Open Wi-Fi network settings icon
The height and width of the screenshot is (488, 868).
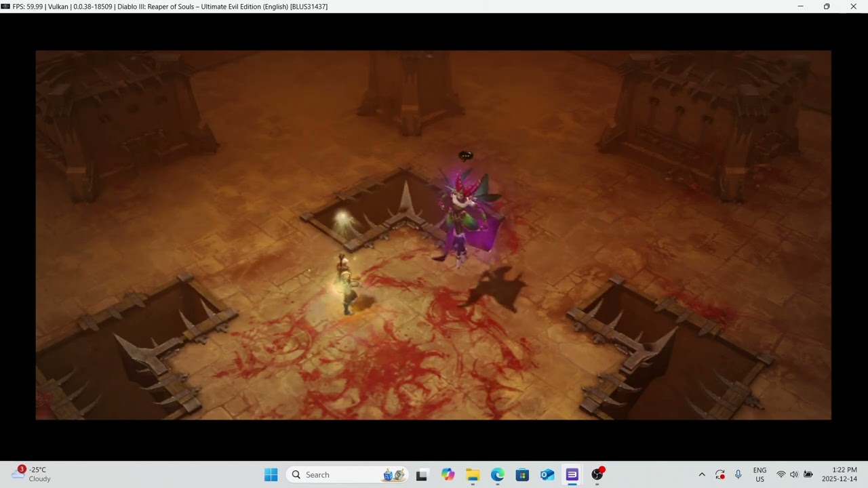pyautogui.click(x=781, y=474)
